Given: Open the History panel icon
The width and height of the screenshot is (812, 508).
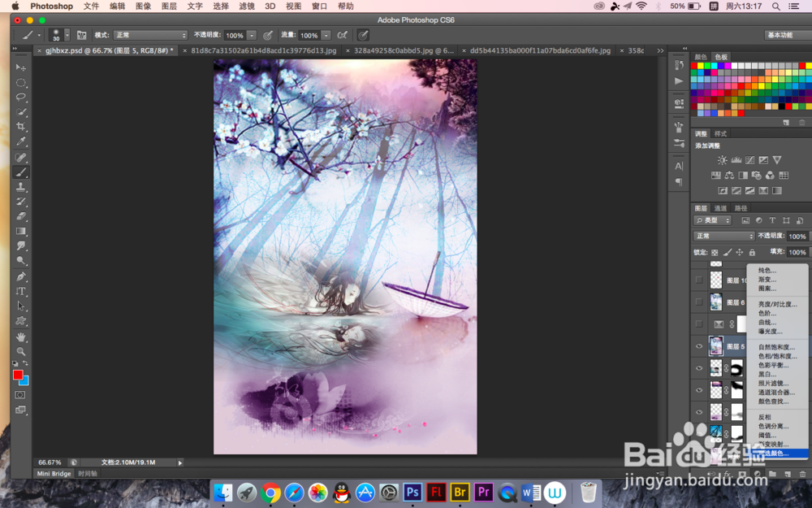Looking at the screenshot, I should point(679,65).
